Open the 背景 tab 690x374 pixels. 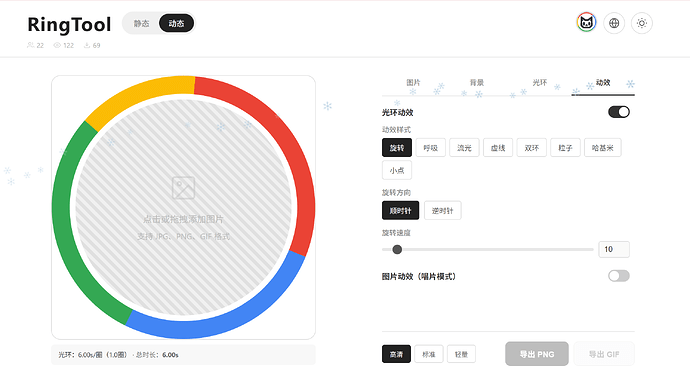click(477, 83)
